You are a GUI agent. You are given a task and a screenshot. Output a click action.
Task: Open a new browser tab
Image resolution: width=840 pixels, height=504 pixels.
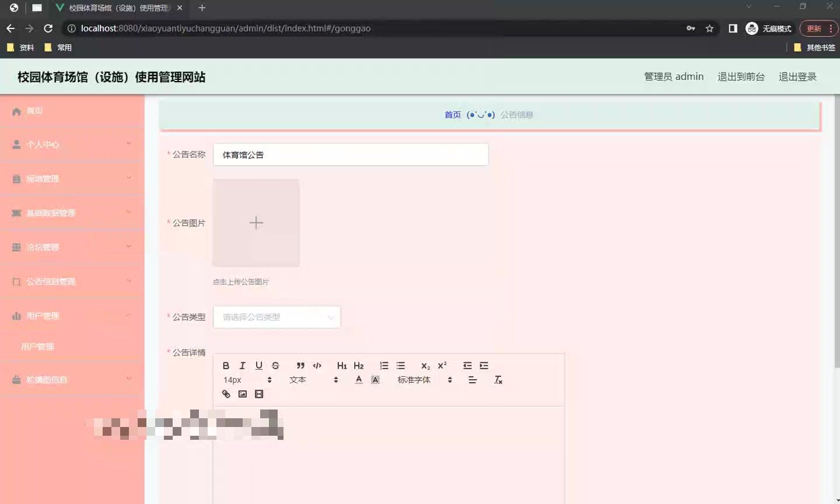(202, 8)
